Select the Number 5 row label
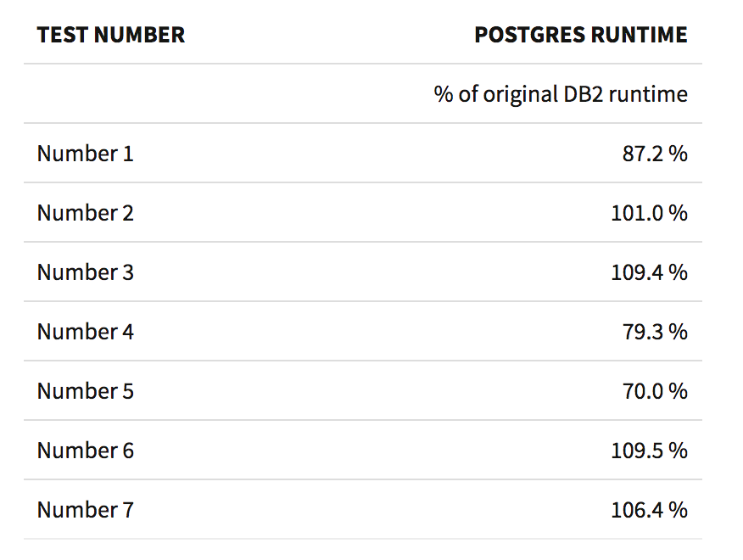This screenshot has width=743, height=560. tap(85, 391)
